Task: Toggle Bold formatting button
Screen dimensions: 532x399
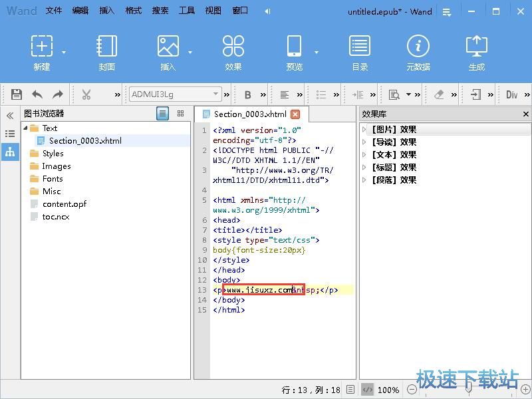Action: tap(247, 94)
